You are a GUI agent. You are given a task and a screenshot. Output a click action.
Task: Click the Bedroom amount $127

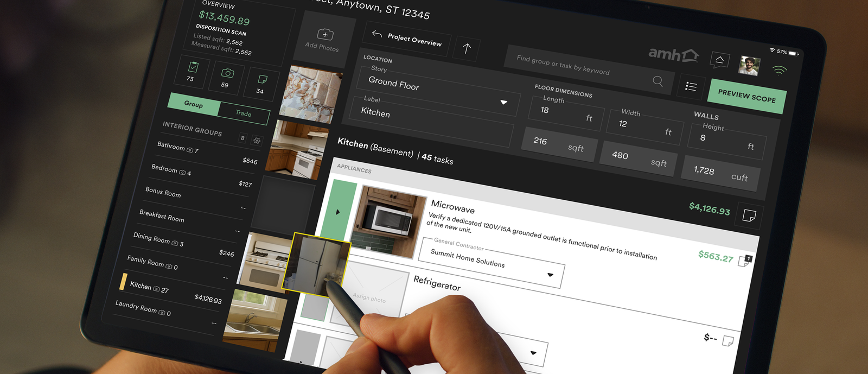pyautogui.click(x=245, y=183)
